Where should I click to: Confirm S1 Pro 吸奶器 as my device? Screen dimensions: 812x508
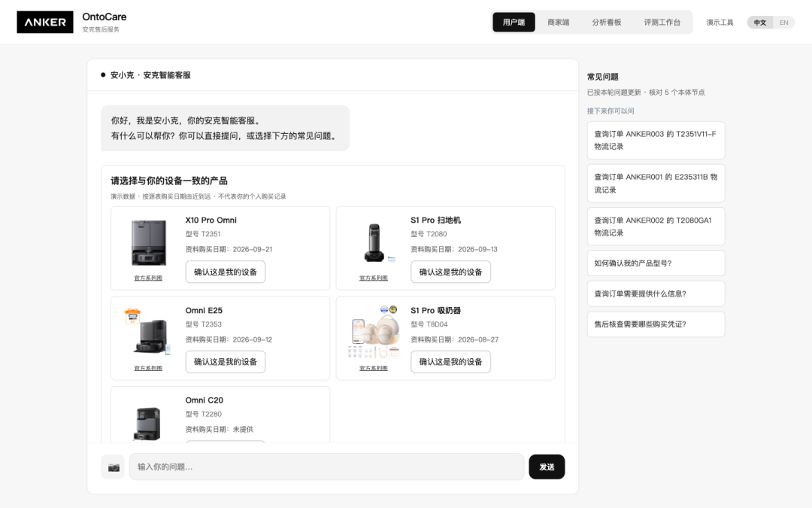coord(450,362)
